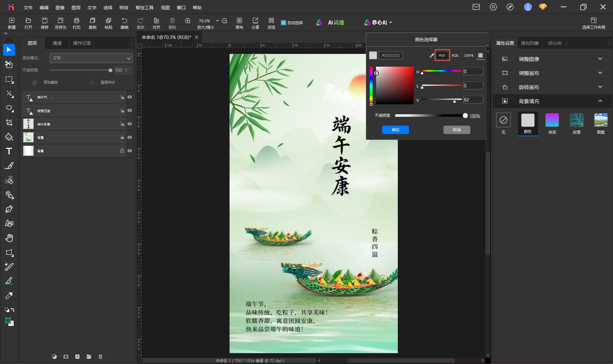Screen dimensions: 613x364
Task: Pick the eyedropper in color selector dialog
Action: tap(432, 56)
